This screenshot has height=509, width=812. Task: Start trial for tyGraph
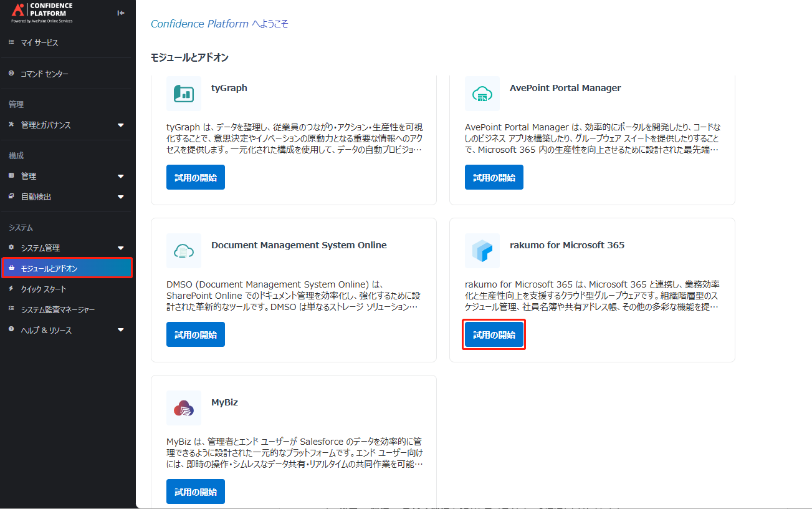[196, 177]
